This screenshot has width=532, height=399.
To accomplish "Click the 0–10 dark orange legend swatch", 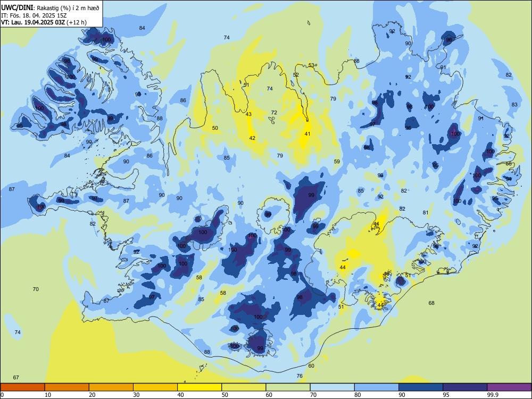I will coord(23,387).
